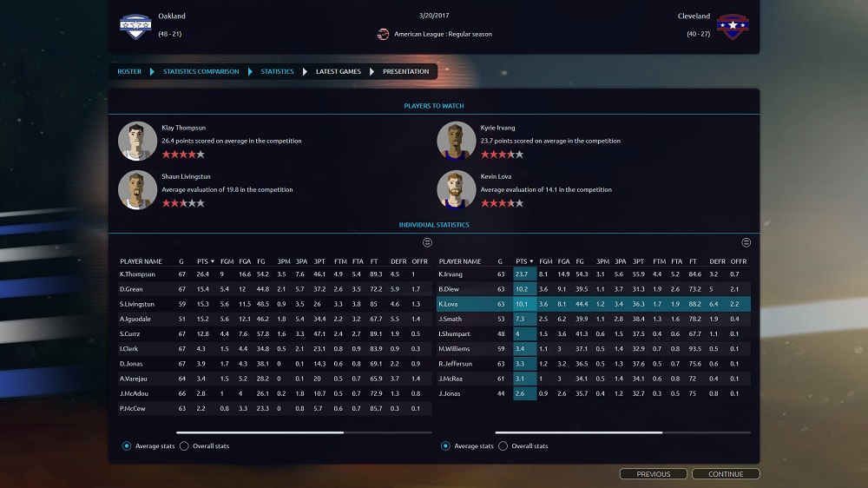
Task: Select Overall stats for Oakland table
Action: (x=186, y=446)
